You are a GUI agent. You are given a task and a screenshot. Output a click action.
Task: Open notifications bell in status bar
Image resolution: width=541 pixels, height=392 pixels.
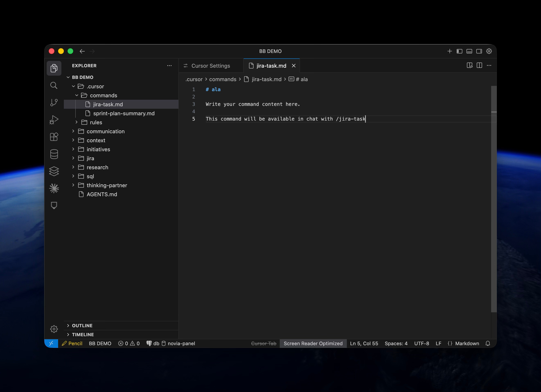click(488, 343)
